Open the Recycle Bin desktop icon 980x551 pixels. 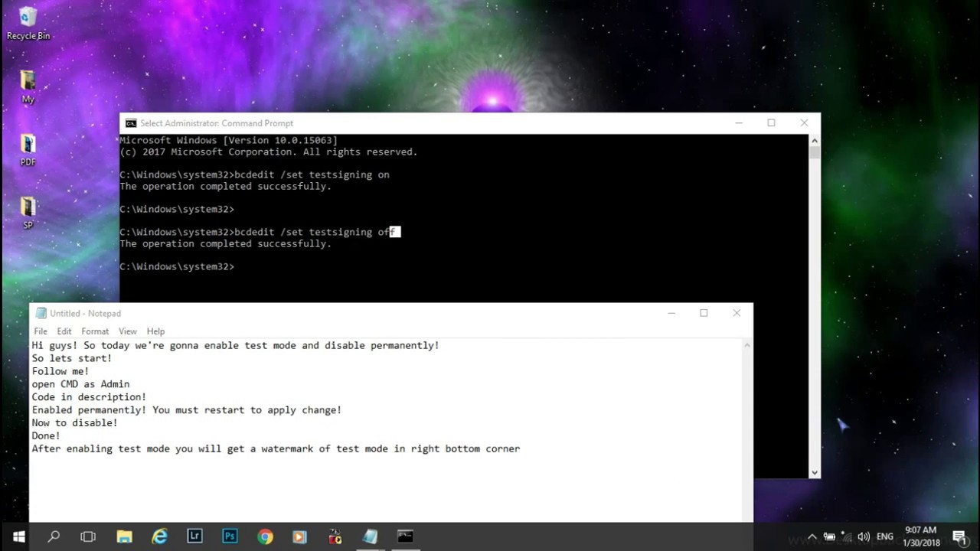28,23
